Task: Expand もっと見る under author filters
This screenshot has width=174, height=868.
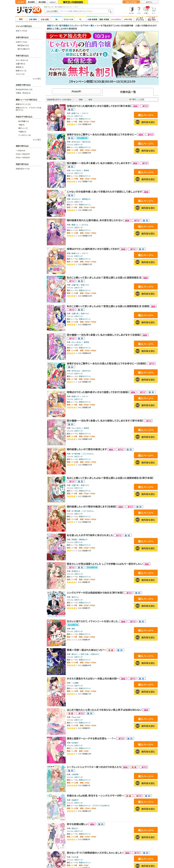Action: coord(37,79)
